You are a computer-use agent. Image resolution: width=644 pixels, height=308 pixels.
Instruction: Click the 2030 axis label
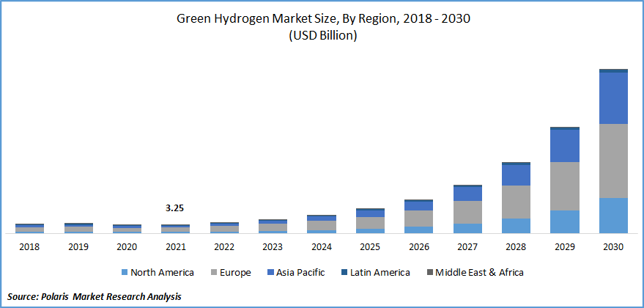pos(614,247)
